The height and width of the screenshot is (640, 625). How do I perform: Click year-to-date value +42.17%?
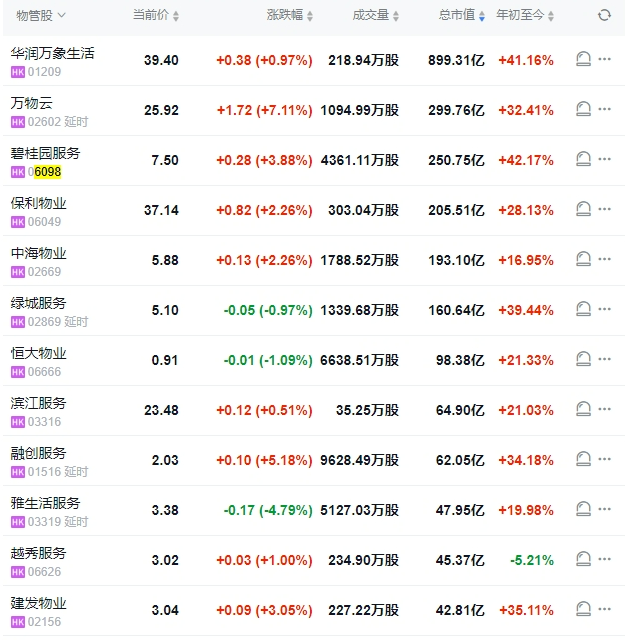pyautogui.click(x=526, y=160)
